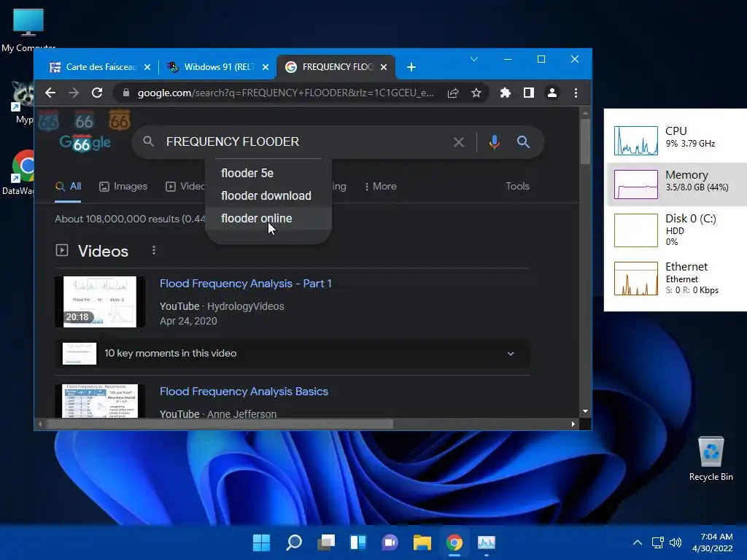
Task: Choose suggestion "flooder download"
Action: click(268, 195)
